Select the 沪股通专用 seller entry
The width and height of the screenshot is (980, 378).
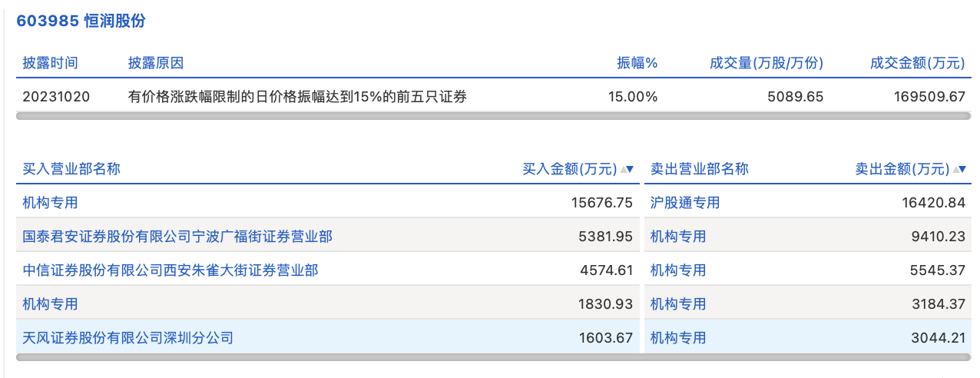point(685,203)
